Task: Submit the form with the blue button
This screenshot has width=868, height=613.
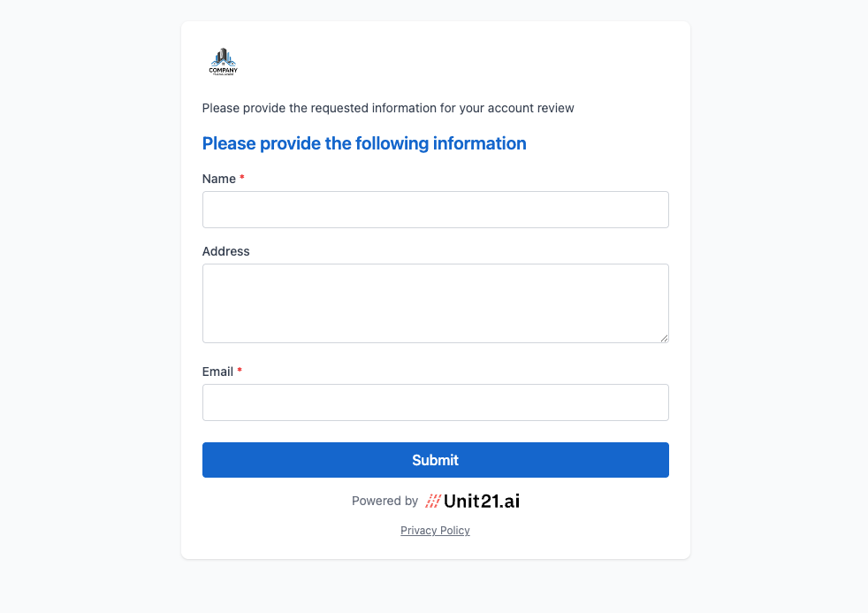Action: click(x=436, y=460)
